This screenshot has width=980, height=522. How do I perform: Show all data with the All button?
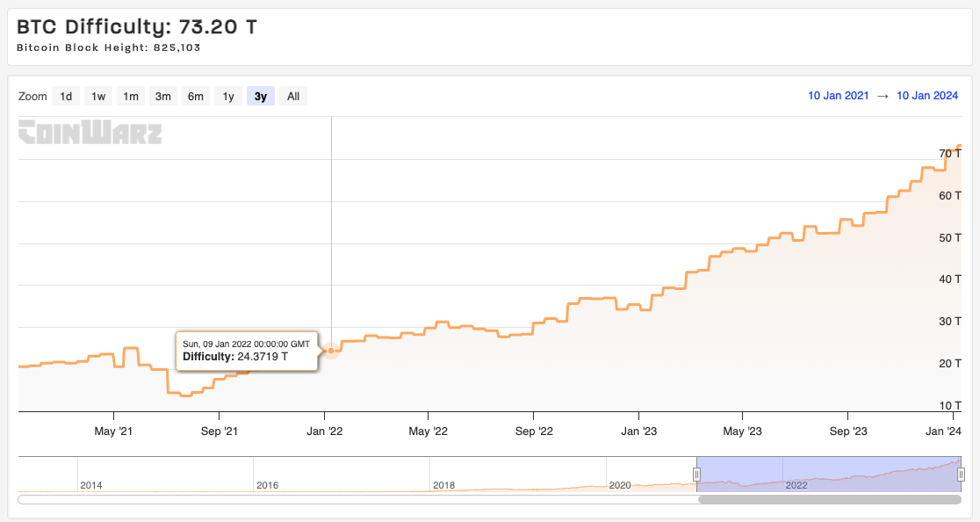pyautogui.click(x=293, y=97)
